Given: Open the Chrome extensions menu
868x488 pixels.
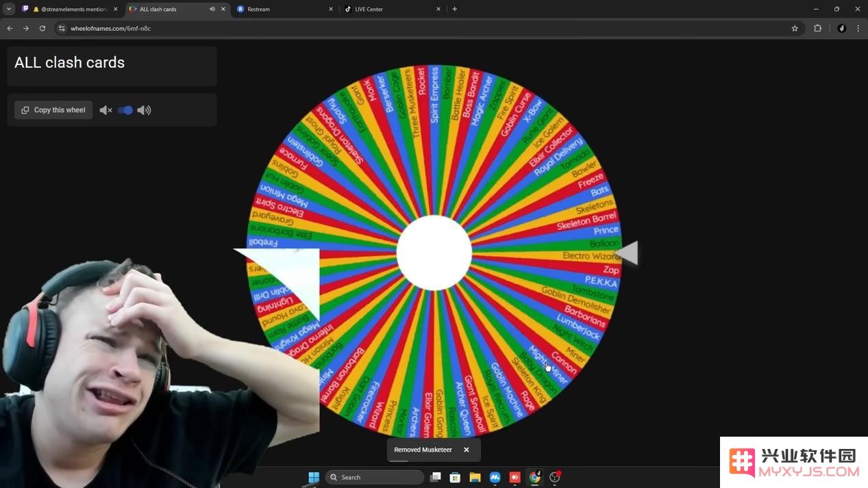Looking at the screenshot, I should (817, 28).
